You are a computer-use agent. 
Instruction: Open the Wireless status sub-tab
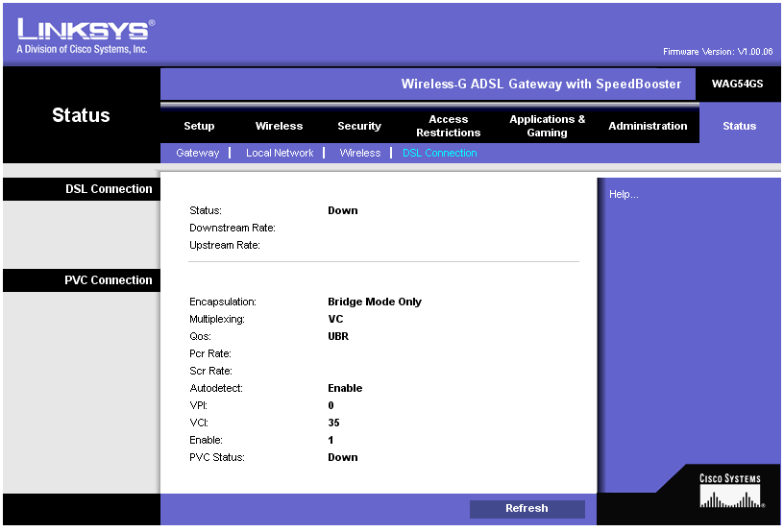[x=360, y=153]
